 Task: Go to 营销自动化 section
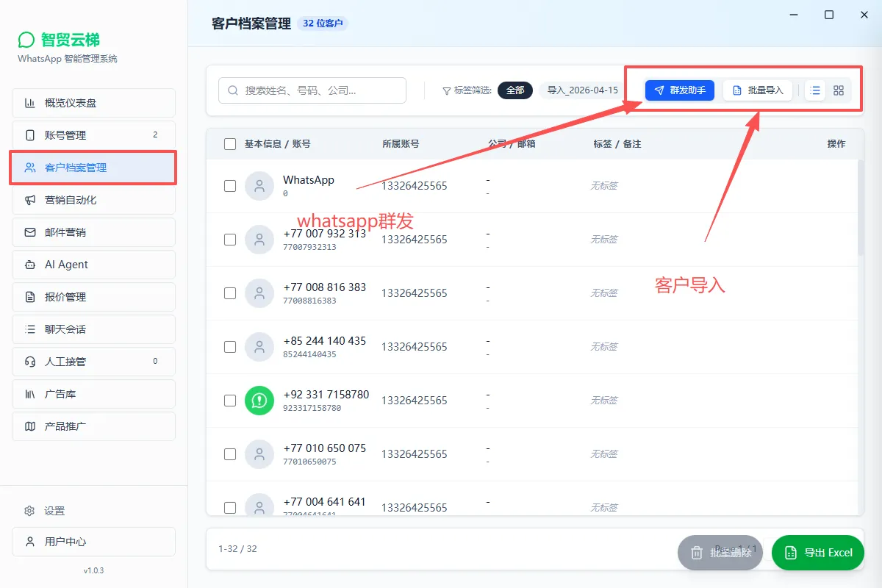click(93, 200)
